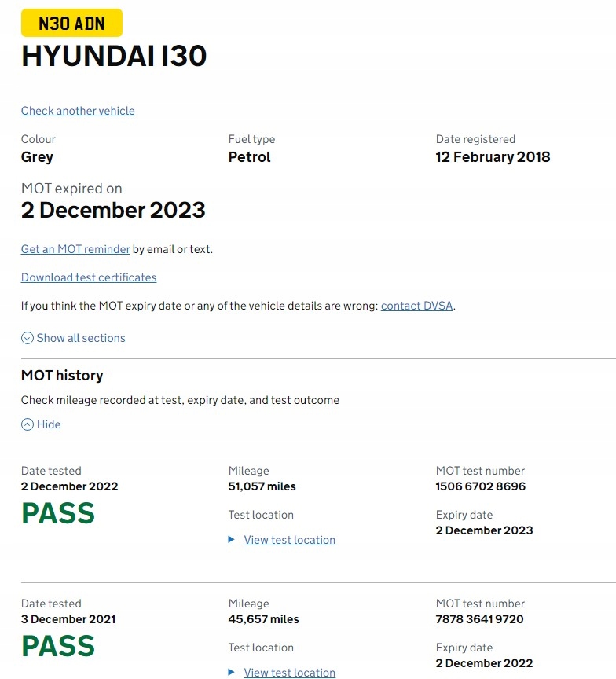
Task: Expand View test location for the 51,057 miles test
Action: pos(289,540)
